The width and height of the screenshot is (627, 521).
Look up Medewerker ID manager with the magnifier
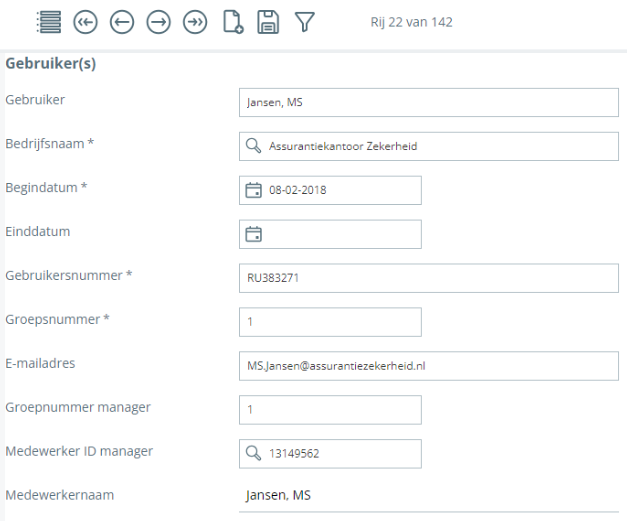(254, 454)
